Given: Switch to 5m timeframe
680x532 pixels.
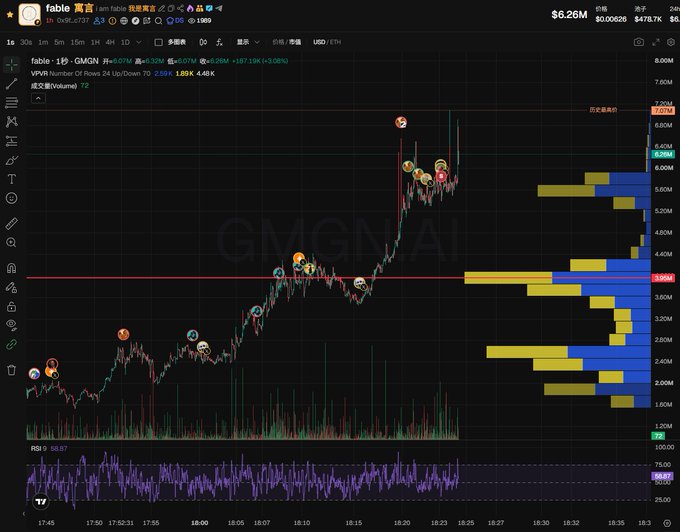Looking at the screenshot, I should tap(59, 42).
